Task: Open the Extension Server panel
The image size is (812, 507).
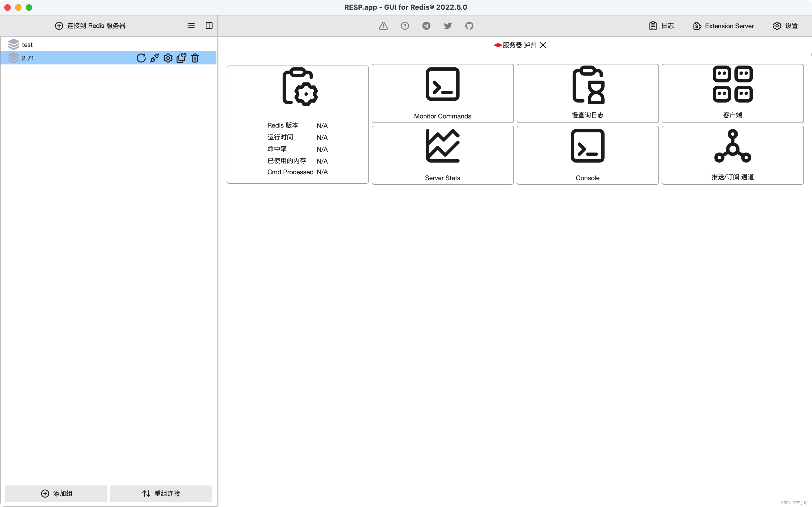Action: [x=723, y=26]
